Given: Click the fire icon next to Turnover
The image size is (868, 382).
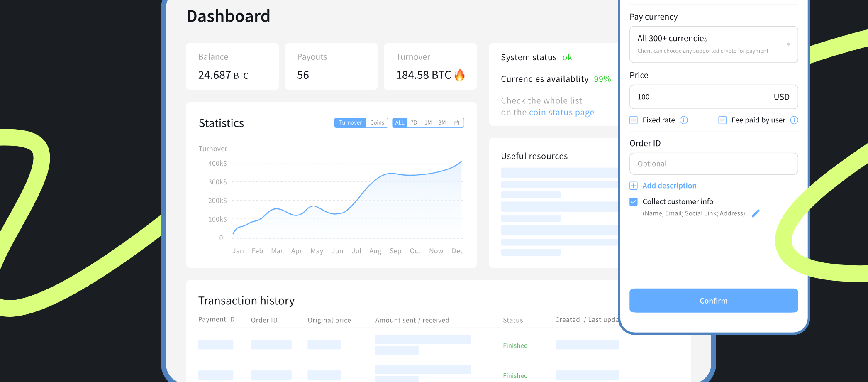Looking at the screenshot, I should click(459, 75).
